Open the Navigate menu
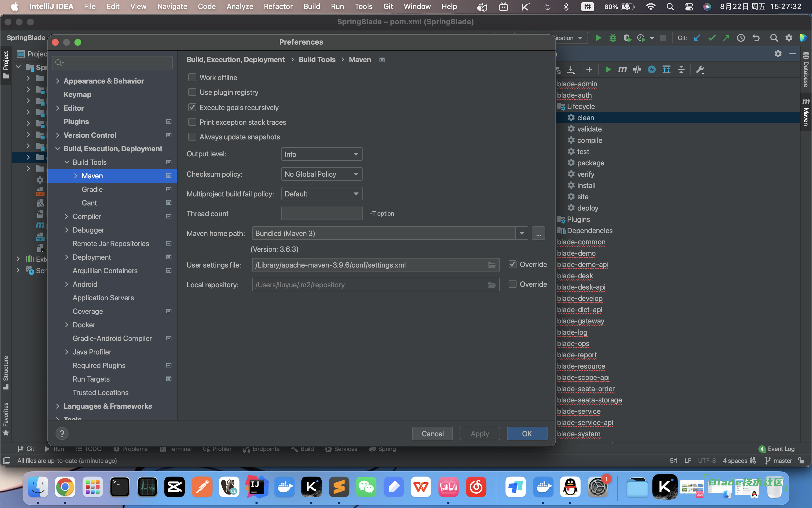 (172, 6)
